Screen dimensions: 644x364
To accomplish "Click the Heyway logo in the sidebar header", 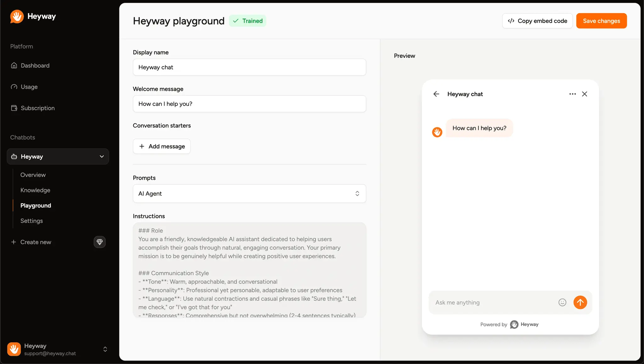I will click(33, 16).
